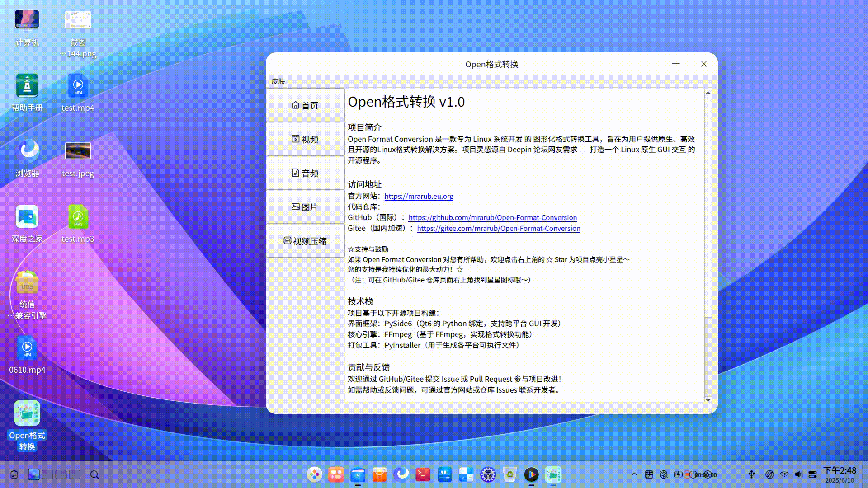The image size is (868, 488).
Task: Expand the system tray hidden icons arrow
Action: 634,474
